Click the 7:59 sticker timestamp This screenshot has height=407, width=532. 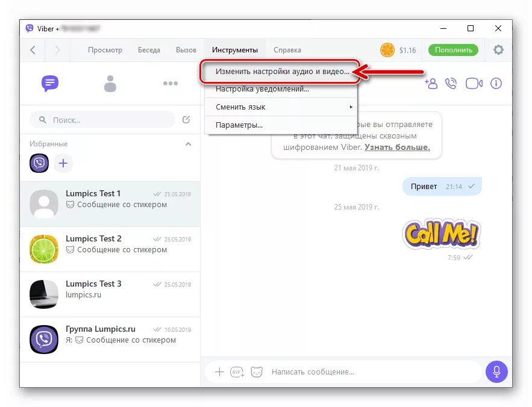(454, 258)
